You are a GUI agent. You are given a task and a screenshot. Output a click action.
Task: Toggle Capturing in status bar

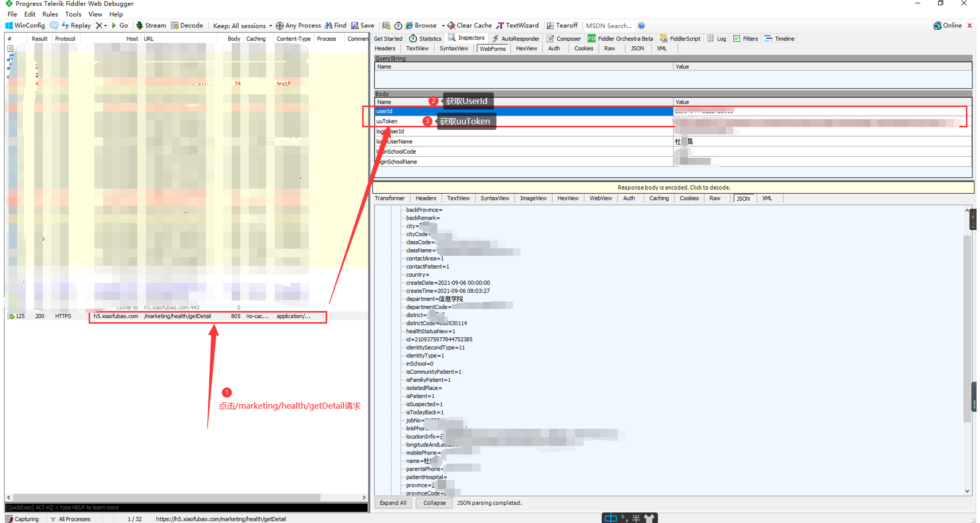click(x=22, y=519)
